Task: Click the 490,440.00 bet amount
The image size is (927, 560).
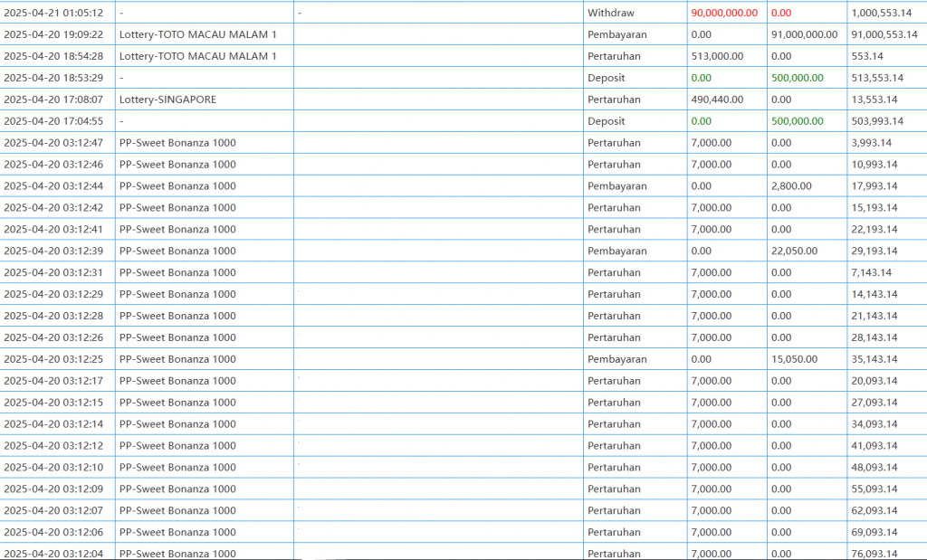Action: click(x=717, y=100)
